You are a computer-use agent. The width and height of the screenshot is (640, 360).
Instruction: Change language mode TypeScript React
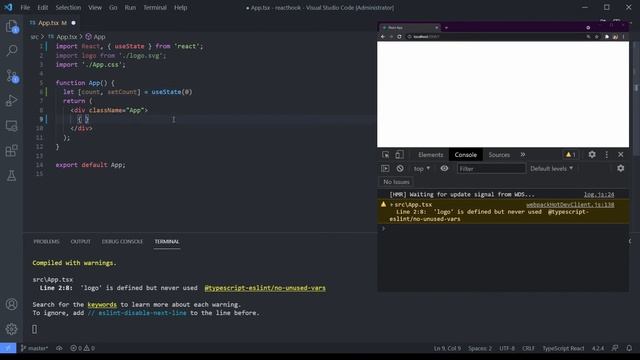[x=563, y=348]
